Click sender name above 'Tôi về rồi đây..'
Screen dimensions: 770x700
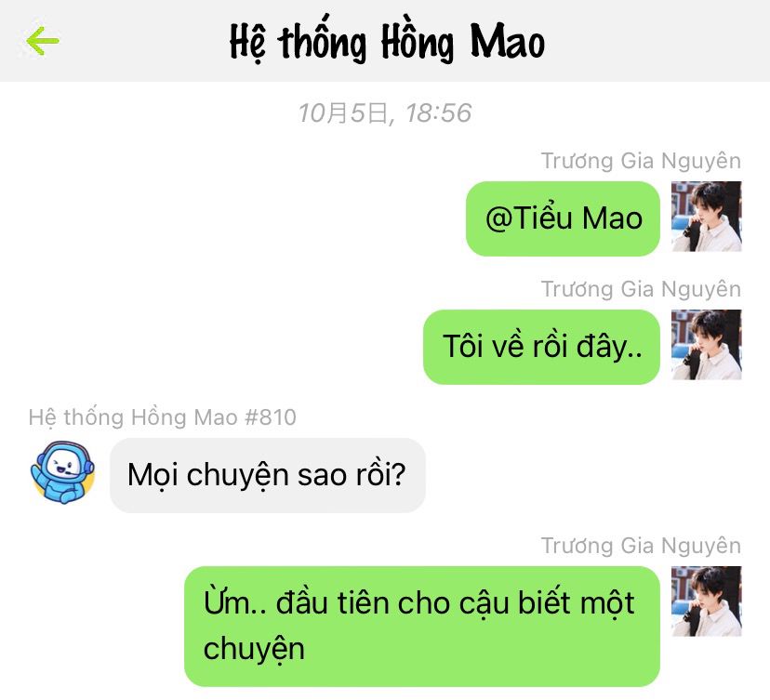click(x=641, y=289)
